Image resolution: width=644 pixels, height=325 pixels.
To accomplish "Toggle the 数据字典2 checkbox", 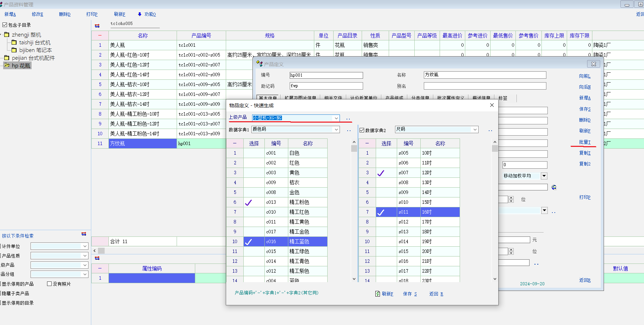I will 362,130.
